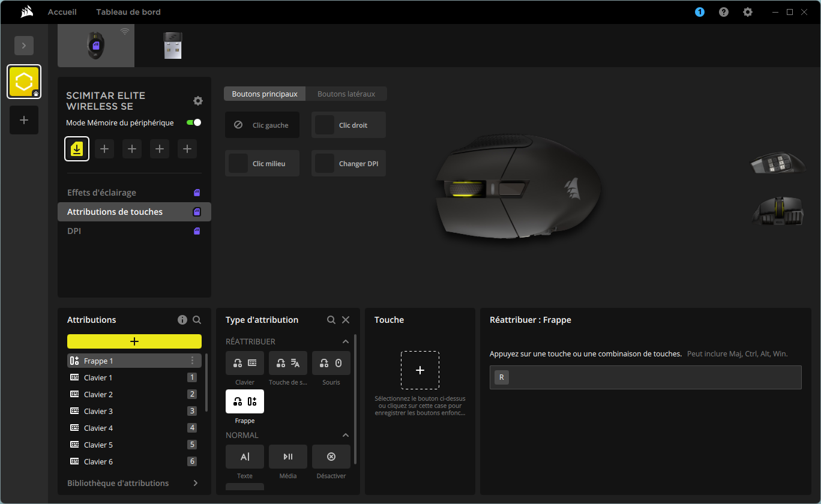This screenshot has width=821, height=504.
Task: Switch to Boutons latéraux tab
Action: [346, 94]
